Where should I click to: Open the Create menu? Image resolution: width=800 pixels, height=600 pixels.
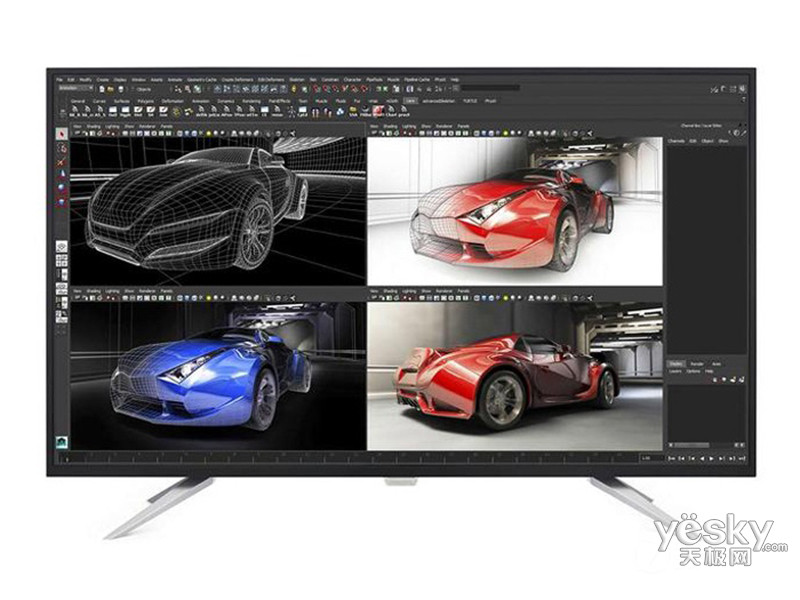click(103, 80)
